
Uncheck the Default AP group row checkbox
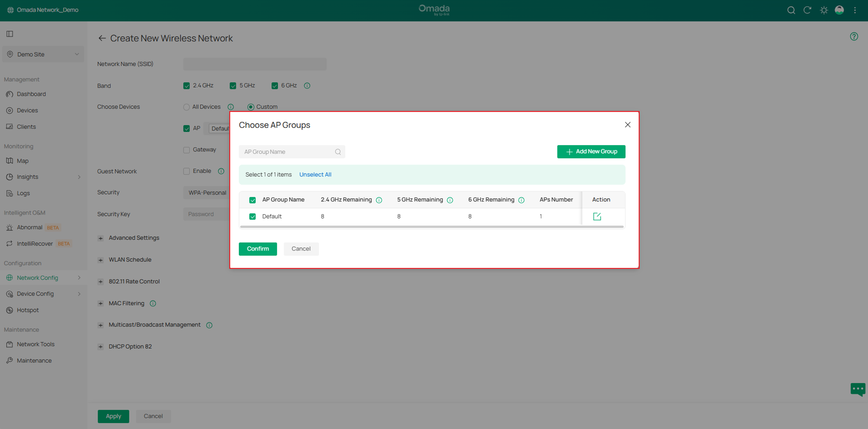pyautogui.click(x=252, y=216)
